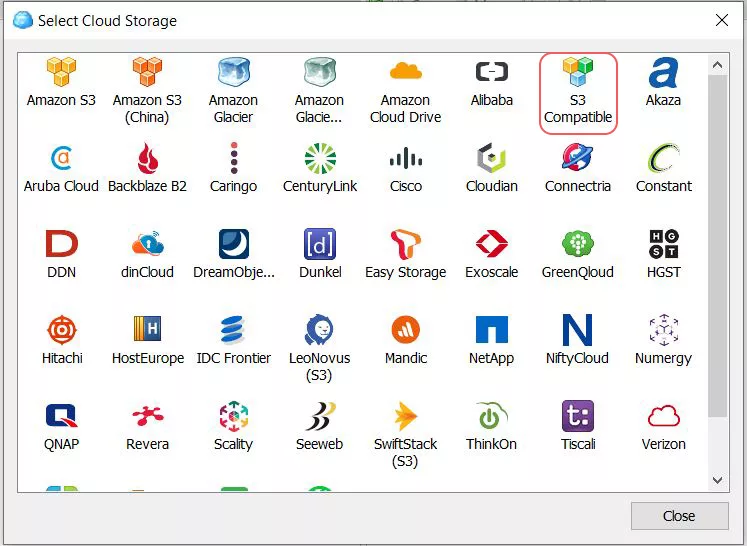Choose Amazon Glacier storage
This screenshot has width=747, height=546.
(x=233, y=74)
